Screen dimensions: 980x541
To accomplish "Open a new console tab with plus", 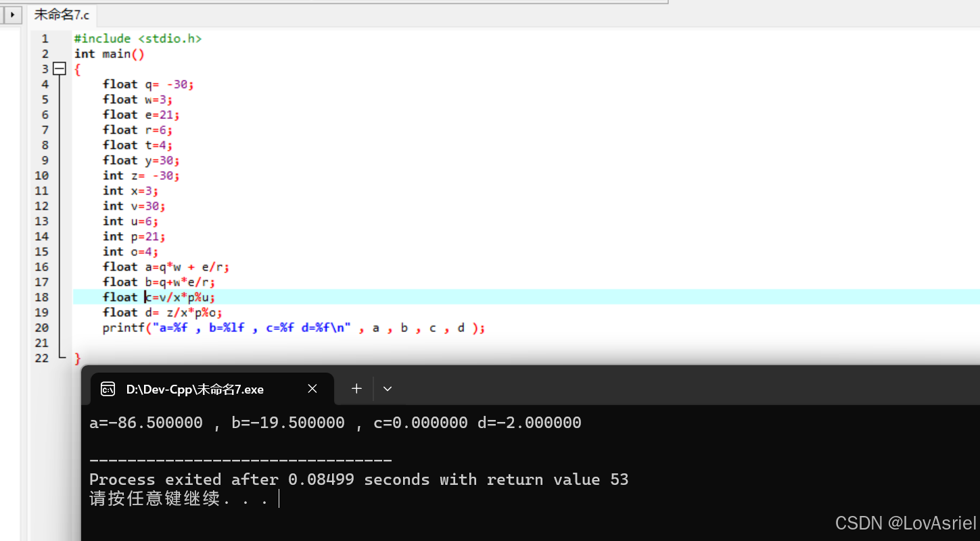I will click(x=356, y=389).
